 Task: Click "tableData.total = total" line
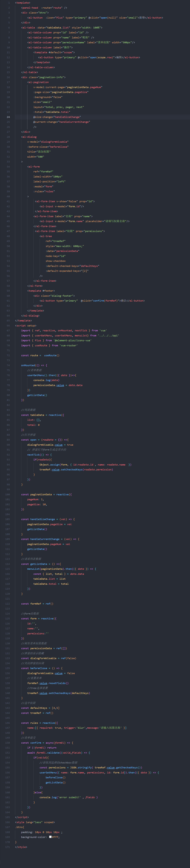pyautogui.click(x=51, y=584)
